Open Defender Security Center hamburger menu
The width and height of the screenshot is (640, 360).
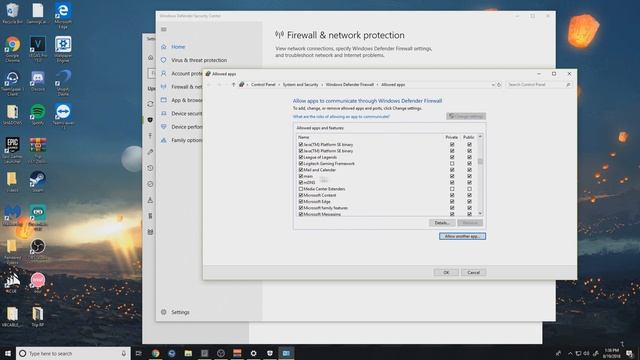point(164,29)
